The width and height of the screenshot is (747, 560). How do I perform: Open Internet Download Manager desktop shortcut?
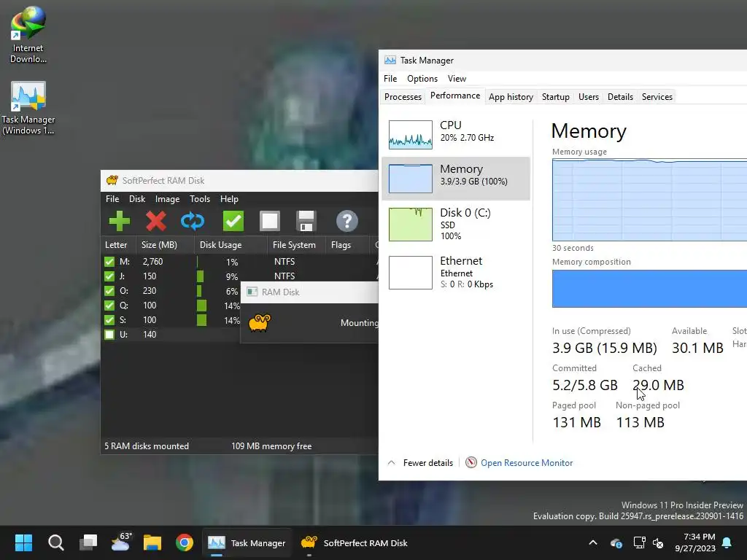28,34
